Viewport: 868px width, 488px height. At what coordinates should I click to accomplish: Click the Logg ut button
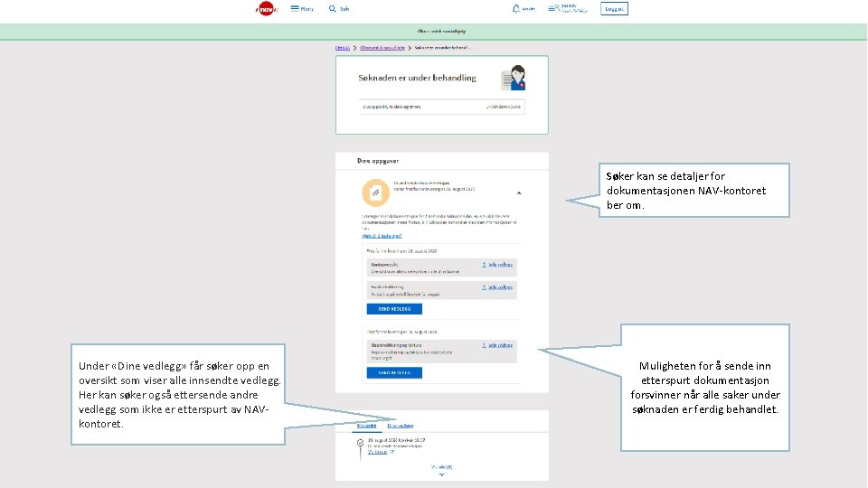point(614,9)
